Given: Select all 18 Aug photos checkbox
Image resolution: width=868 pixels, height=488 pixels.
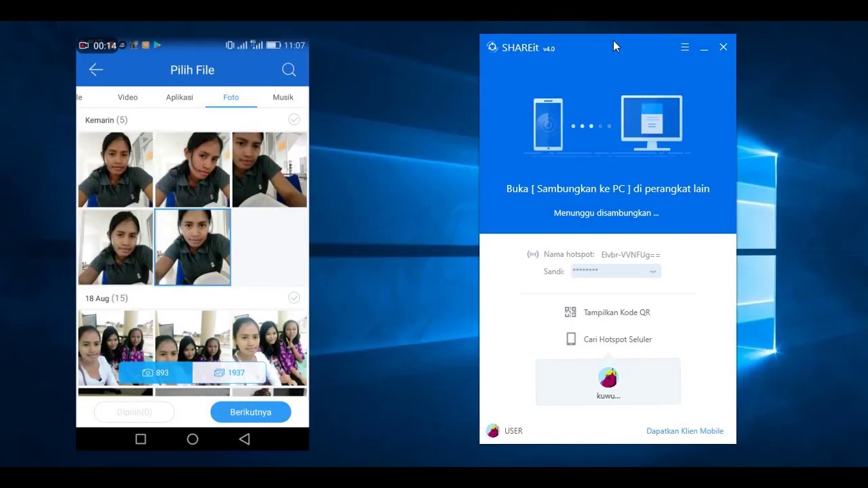Looking at the screenshot, I should [294, 298].
